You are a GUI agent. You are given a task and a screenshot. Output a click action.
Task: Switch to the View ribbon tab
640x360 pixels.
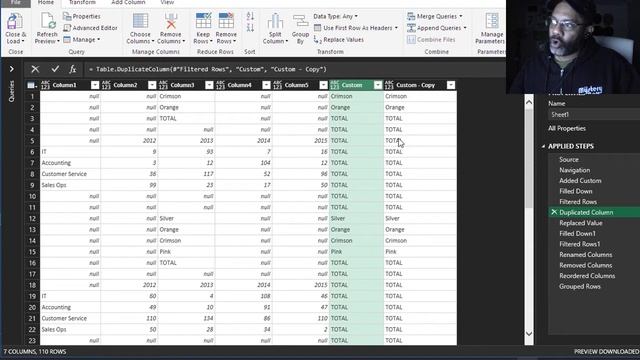pyautogui.click(x=167, y=2)
